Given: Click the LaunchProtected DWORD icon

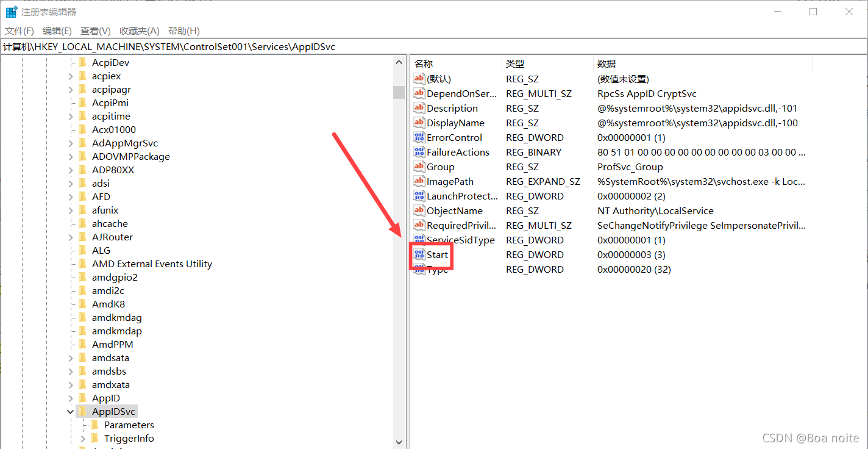Looking at the screenshot, I should (419, 196).
